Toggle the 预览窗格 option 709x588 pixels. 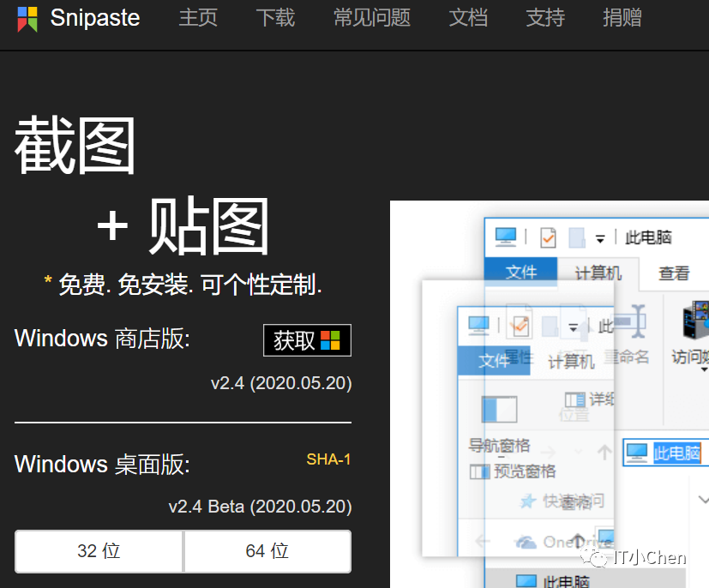pos(513,471)
